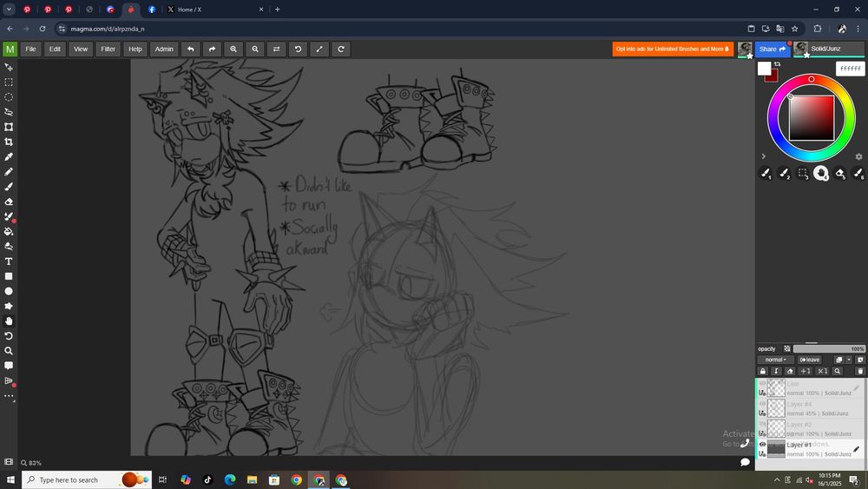Choose the rectangle shape tool

tap(9, 276)
